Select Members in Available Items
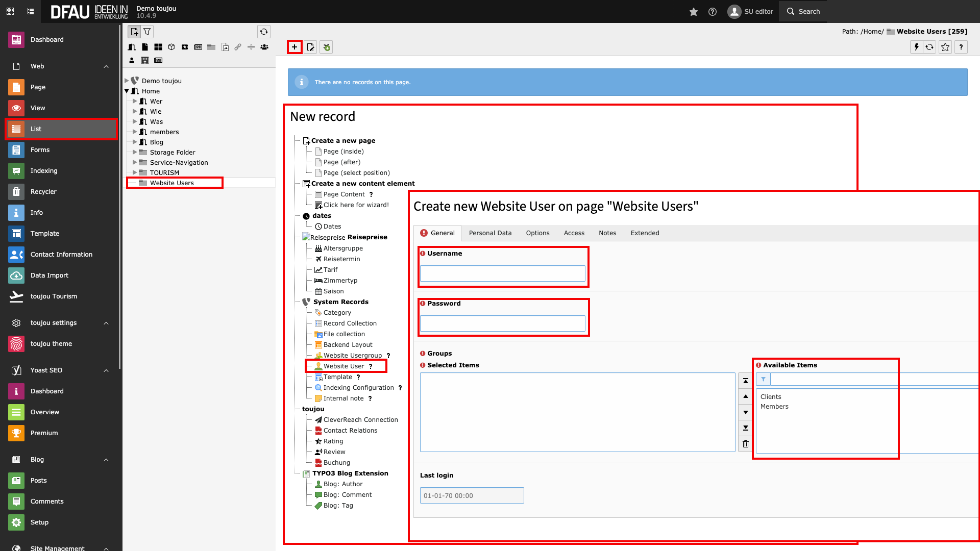This screenshot has height=551, width=980. tap(774, 407)
